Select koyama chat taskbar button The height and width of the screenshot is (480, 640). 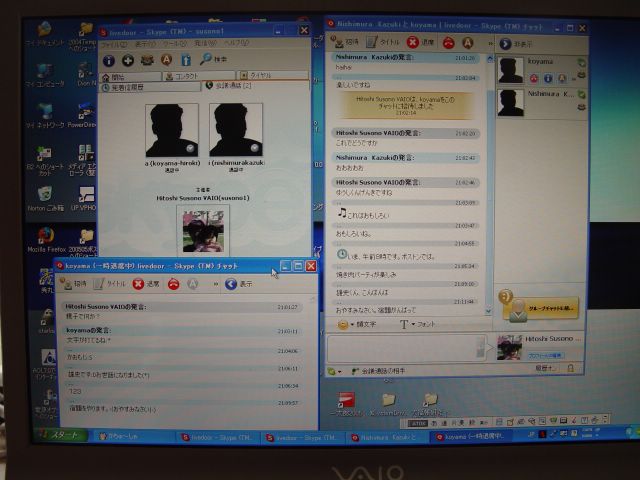(470, 437)
